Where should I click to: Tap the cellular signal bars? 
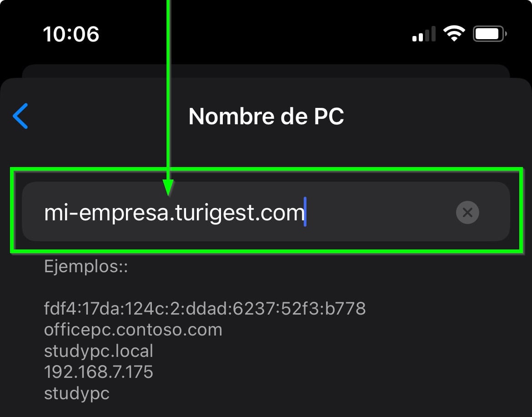pyautogui.click(x=424, y=34)
